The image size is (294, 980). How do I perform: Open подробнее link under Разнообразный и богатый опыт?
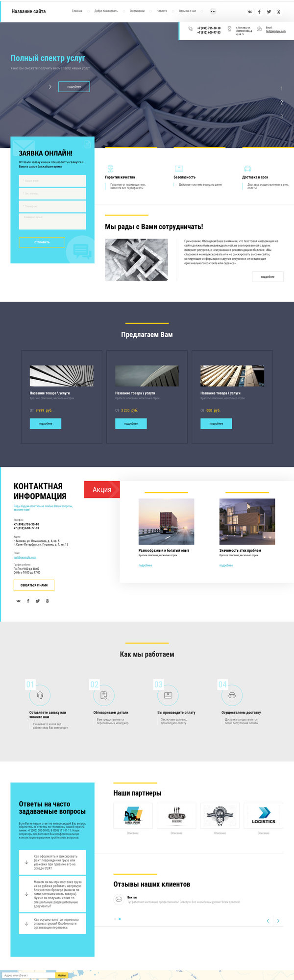pyautogui.click(x=145, y=565)
